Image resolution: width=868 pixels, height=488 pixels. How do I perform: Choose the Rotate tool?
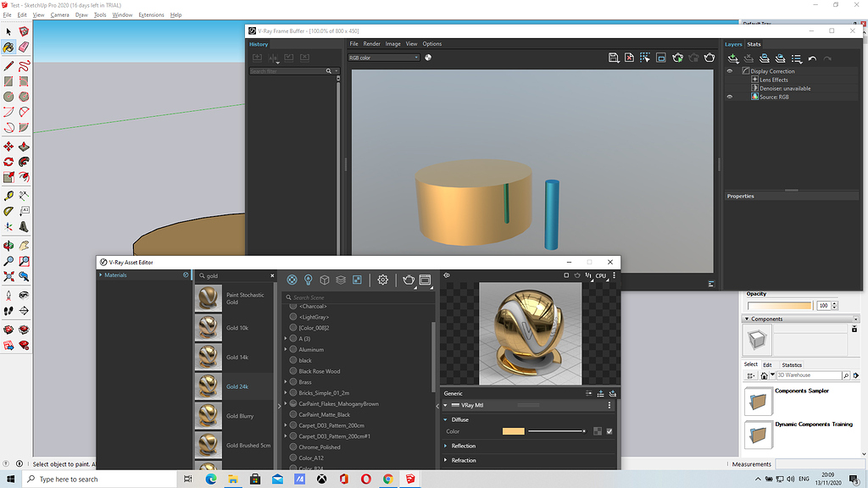click(8, 162)
